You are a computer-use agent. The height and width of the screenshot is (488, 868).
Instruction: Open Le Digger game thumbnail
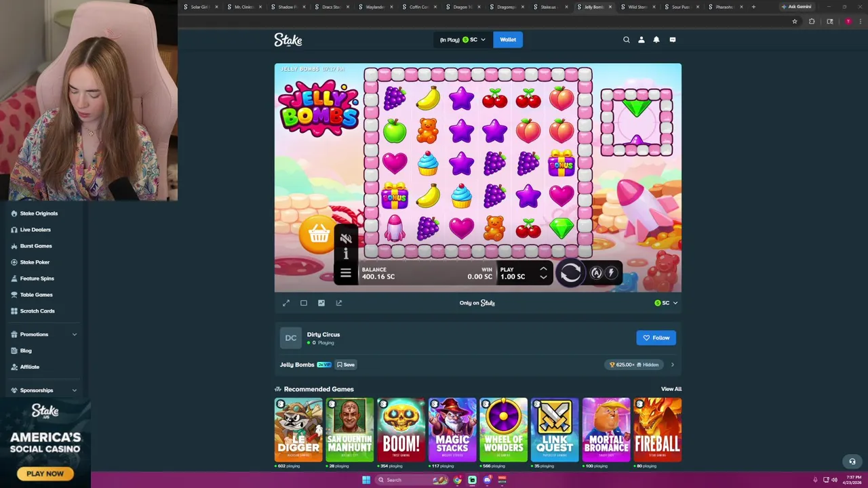pos(298,430)
